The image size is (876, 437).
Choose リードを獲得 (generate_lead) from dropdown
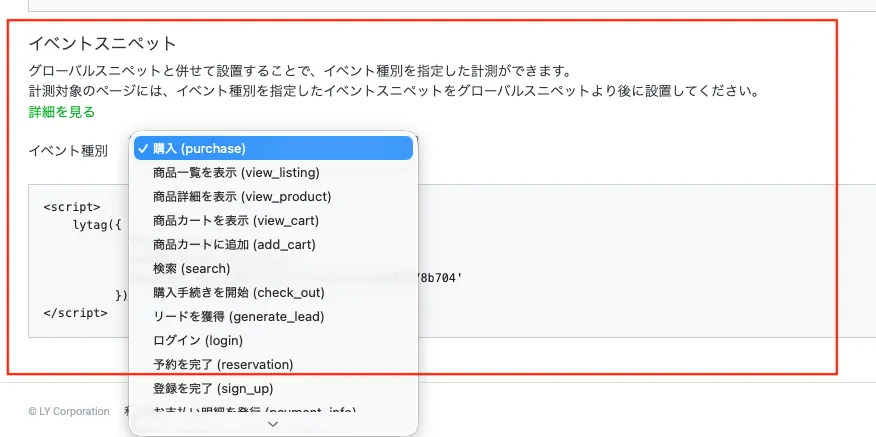pos(238,316)
